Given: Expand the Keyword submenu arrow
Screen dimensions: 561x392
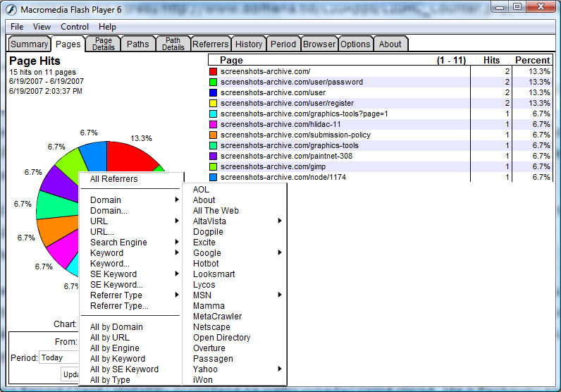Looking at the screenshot, I should click(x=177, y=252).
